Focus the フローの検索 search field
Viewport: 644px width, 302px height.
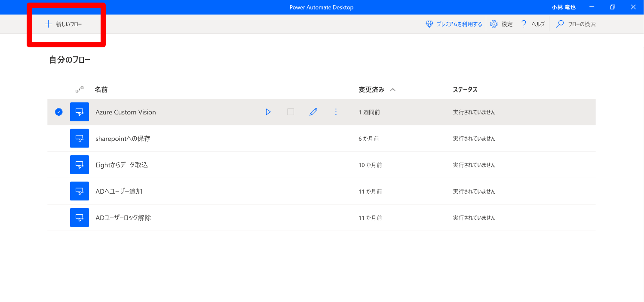click(582, 24)
